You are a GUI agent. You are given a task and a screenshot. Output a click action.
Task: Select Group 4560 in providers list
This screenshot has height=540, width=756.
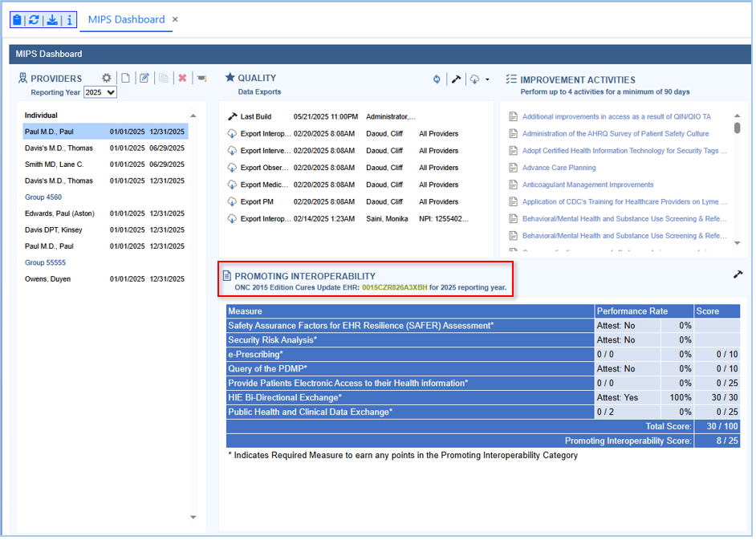click(x=43, y=197)
